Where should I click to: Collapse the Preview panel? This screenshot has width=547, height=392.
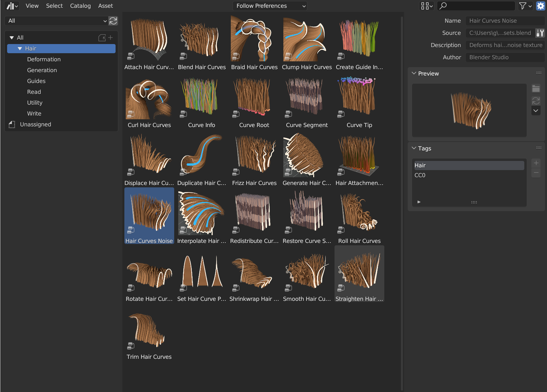414,73
